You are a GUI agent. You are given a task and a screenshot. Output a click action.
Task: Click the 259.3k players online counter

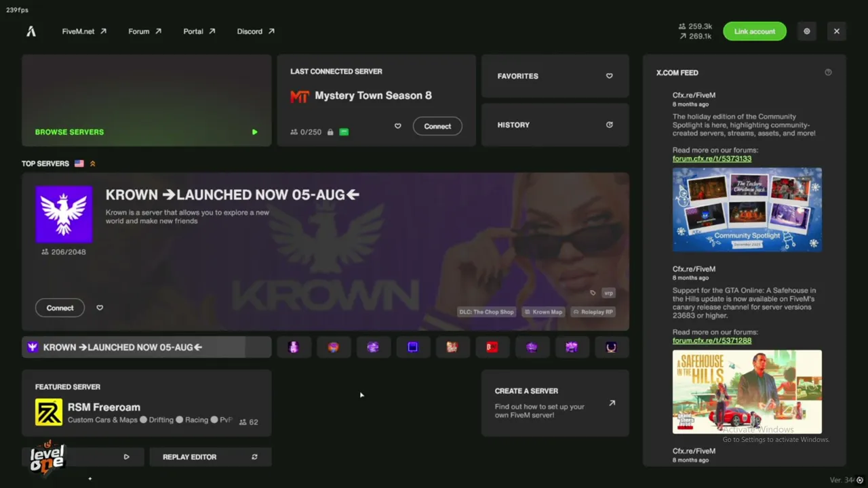click(x=696, y=26)
